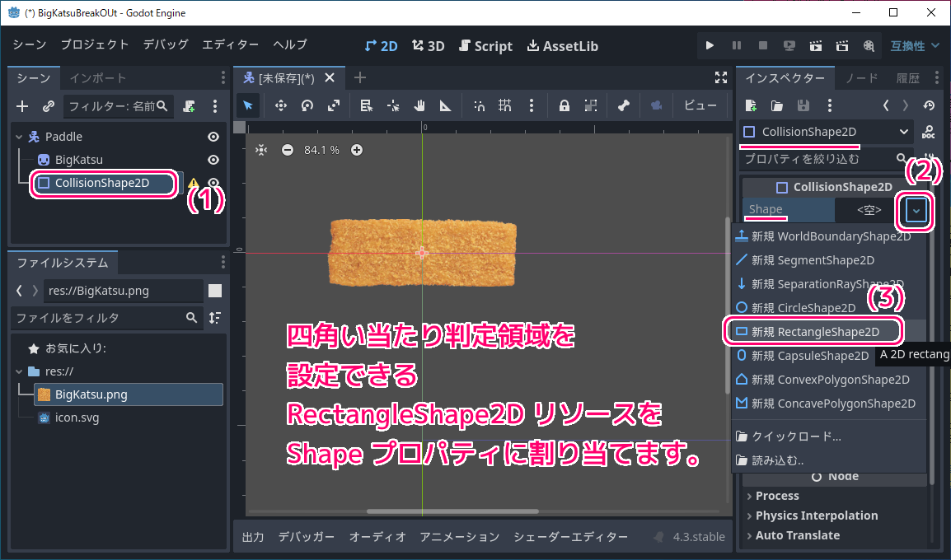Toggle distraction free mode icon
This screenshot has width=951, height=560.
720,77
